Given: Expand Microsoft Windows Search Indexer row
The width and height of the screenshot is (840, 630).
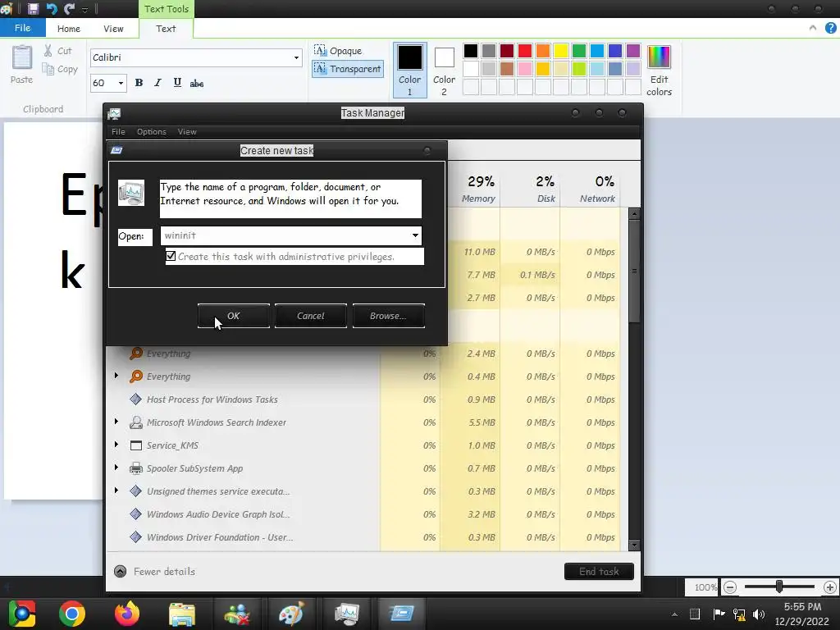Looking at the screenshot, I should click(116, 422).
